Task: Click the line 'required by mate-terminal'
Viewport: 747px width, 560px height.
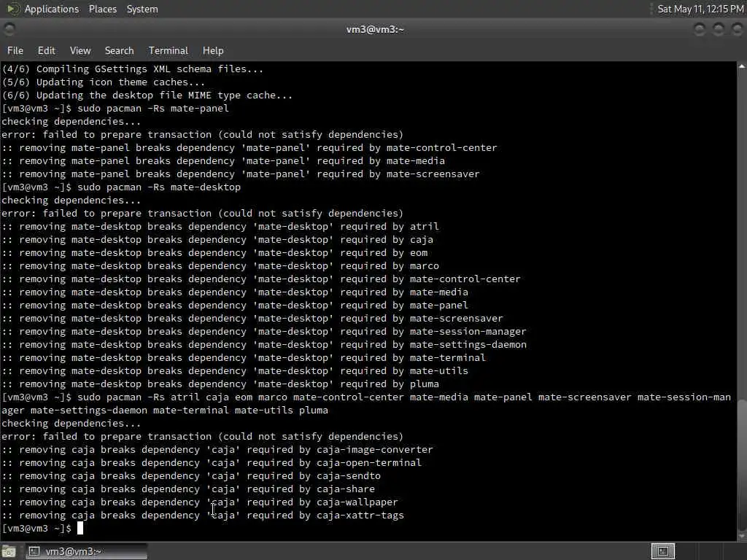Action: click(244, 357)
